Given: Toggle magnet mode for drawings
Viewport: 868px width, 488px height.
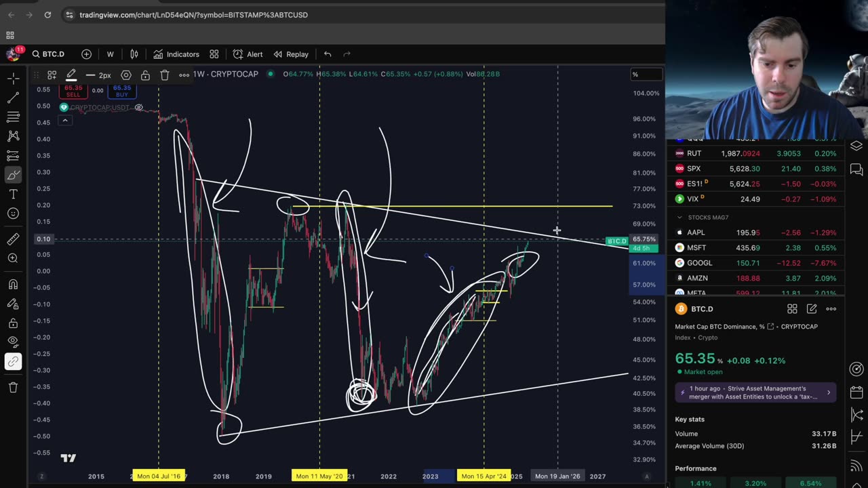Looking at the screenshot, I should (13, 284).
